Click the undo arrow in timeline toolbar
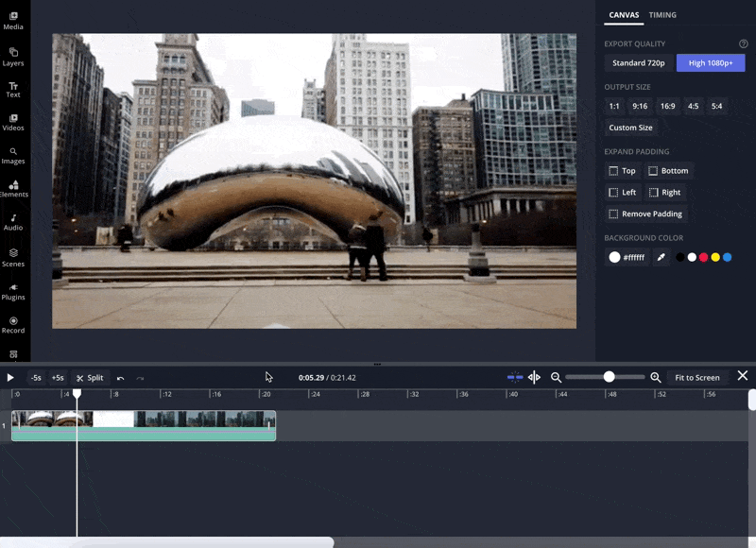This screenshot has height=548, width=756. (x=120, y=378)
